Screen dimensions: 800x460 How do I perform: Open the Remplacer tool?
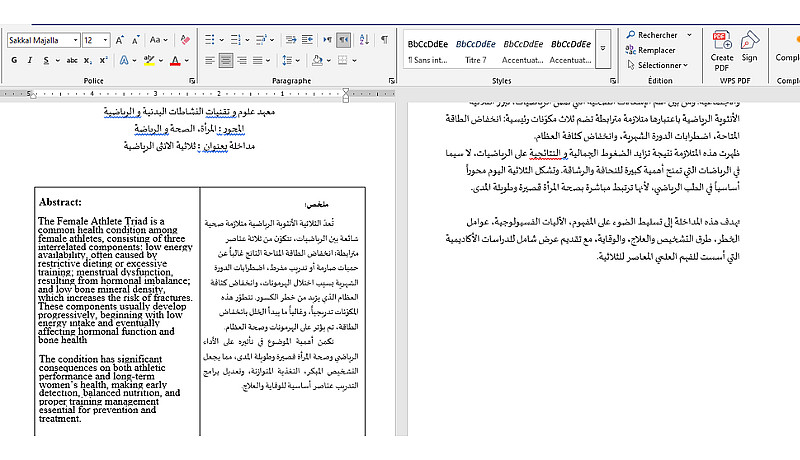[651, 50]
